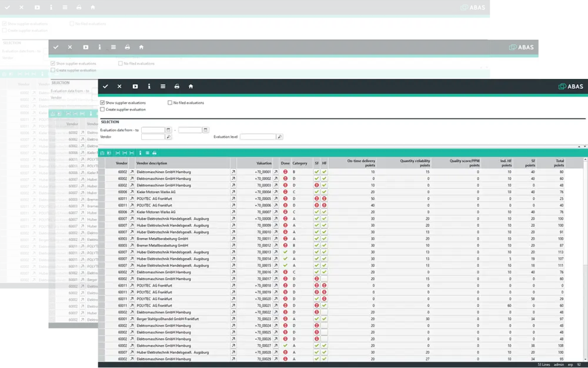Confirm with the checkmark icon in front window
588x368 pixels.
coord(105,87)
